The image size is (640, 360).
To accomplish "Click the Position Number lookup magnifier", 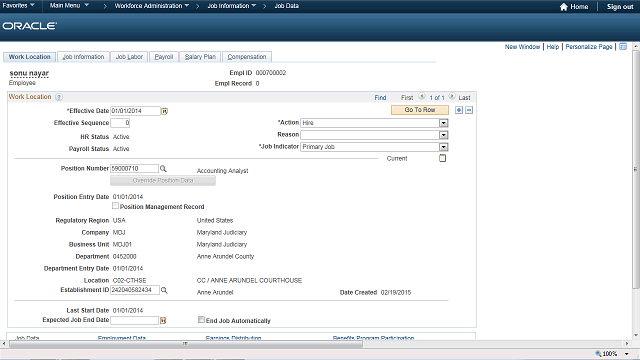I will pos(163,169).
